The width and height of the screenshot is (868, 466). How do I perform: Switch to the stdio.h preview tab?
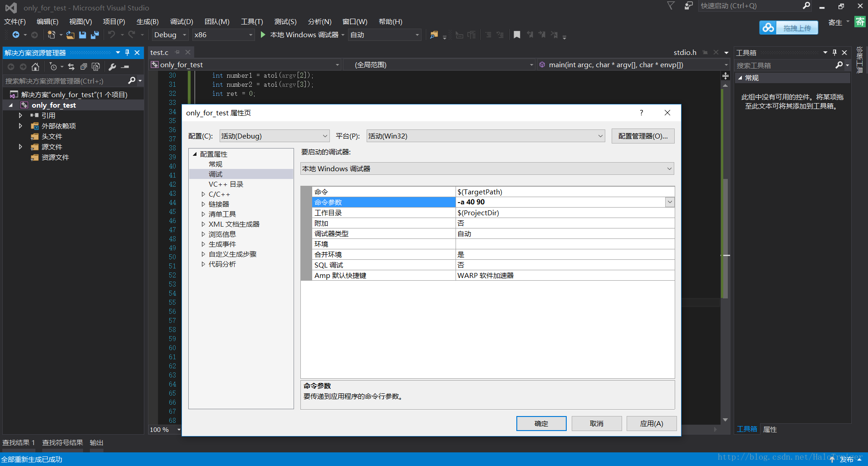685,53
